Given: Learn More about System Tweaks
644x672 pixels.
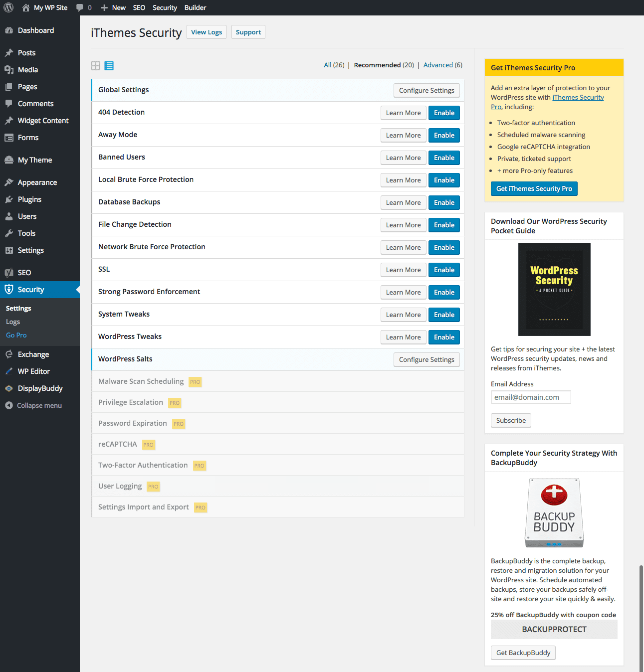Looking at the screenshot, I should click(404, 315).
